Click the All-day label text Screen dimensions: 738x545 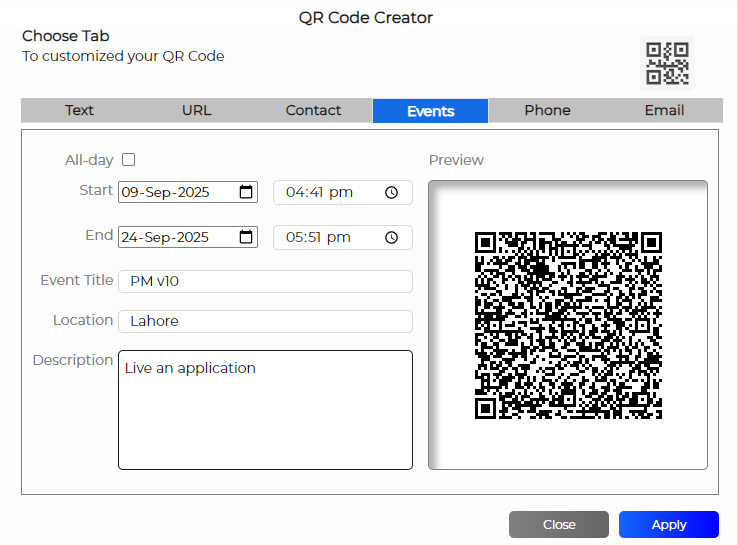89,160
